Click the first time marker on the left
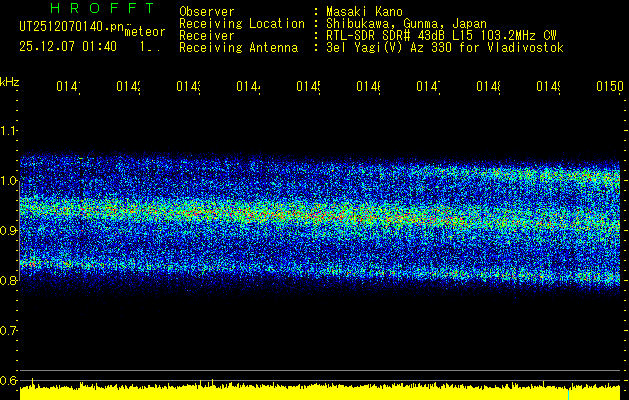Screen dimensions: 629x400 pos(67,87)
